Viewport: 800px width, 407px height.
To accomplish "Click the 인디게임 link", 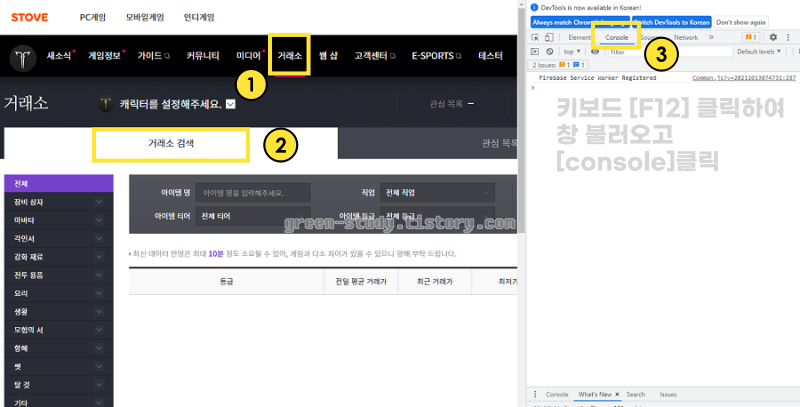I will [199, 17].
